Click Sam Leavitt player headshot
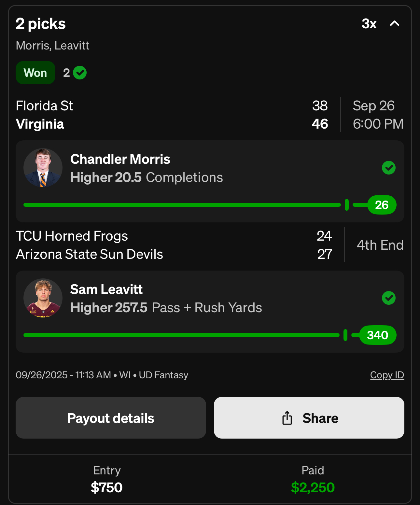Viewport: 420px width, 505px height. [43, 298]
